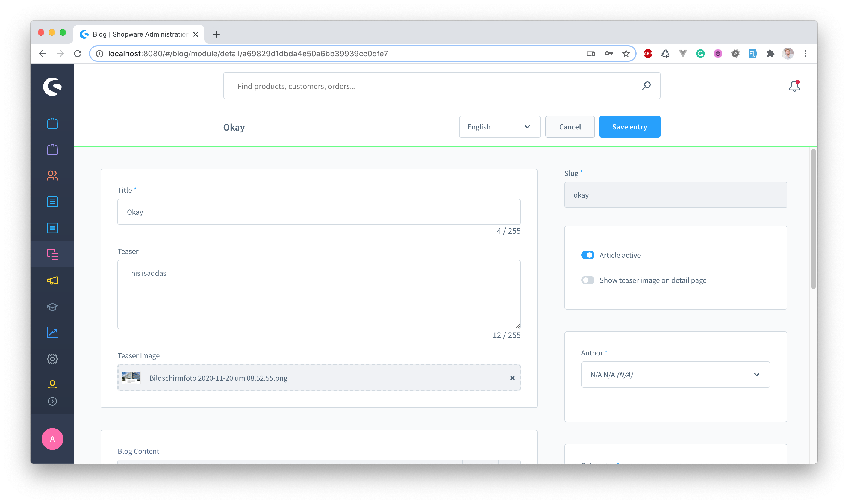Enable Show teaser image on detail page
Screen dimensions: 848x504
coord(588,280)
